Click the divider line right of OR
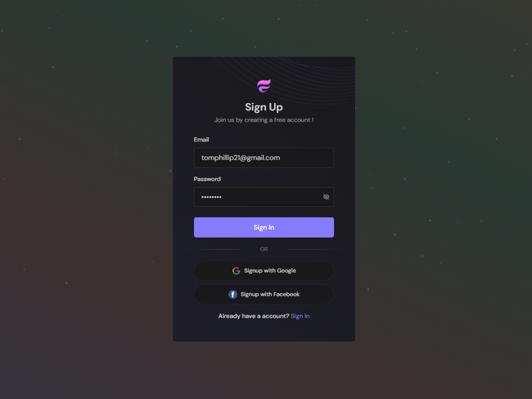Image resolution: width=532 pixels, height=399 pixels. (314, 249)
